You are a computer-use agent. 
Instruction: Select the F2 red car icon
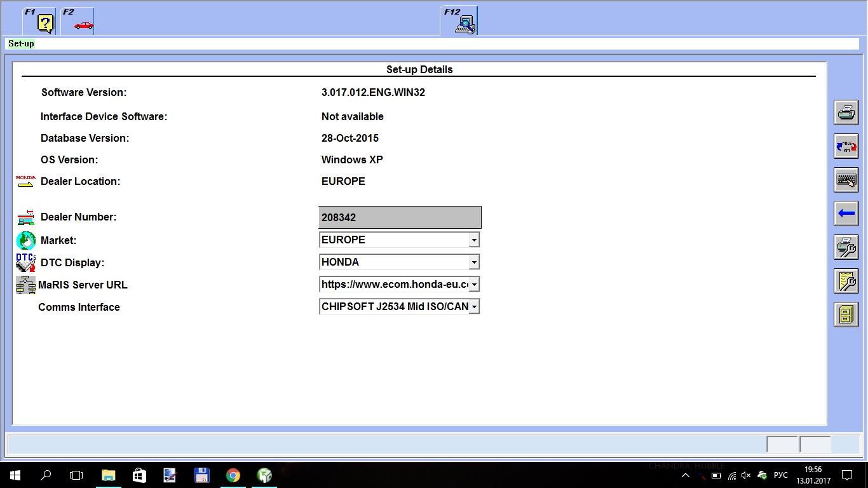click(78, 21)
